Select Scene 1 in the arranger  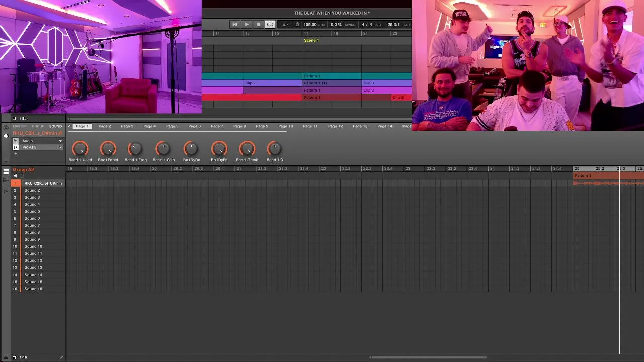coord(311,40)
